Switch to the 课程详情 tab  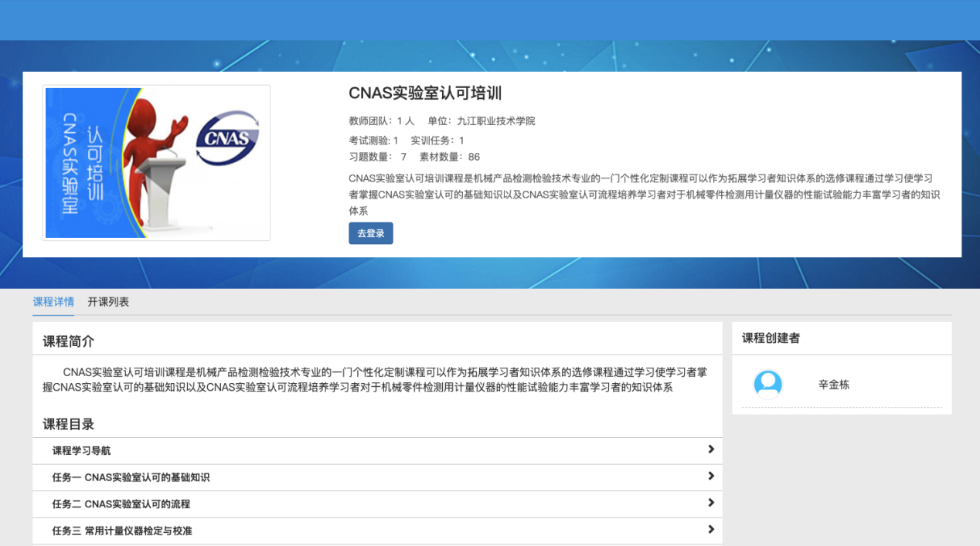[53, 302]
